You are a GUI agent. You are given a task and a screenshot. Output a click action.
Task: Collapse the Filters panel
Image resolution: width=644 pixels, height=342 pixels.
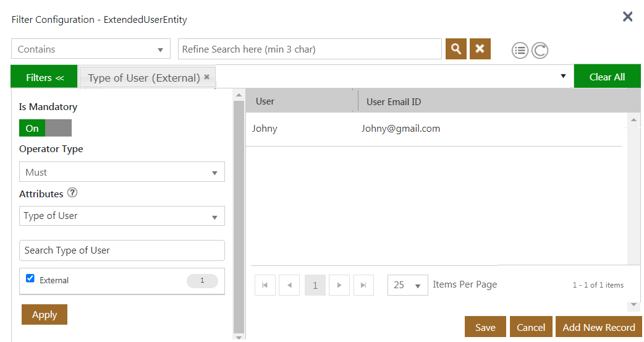point(44,77)
